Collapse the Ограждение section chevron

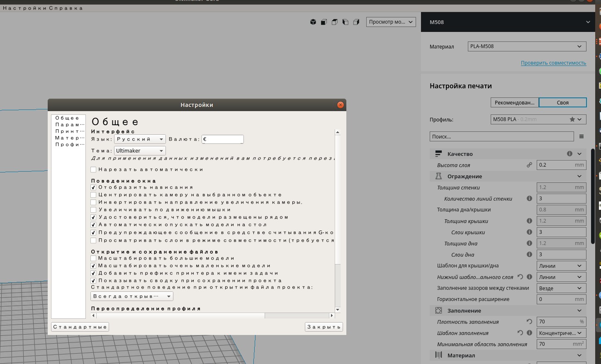coord(579,176)
